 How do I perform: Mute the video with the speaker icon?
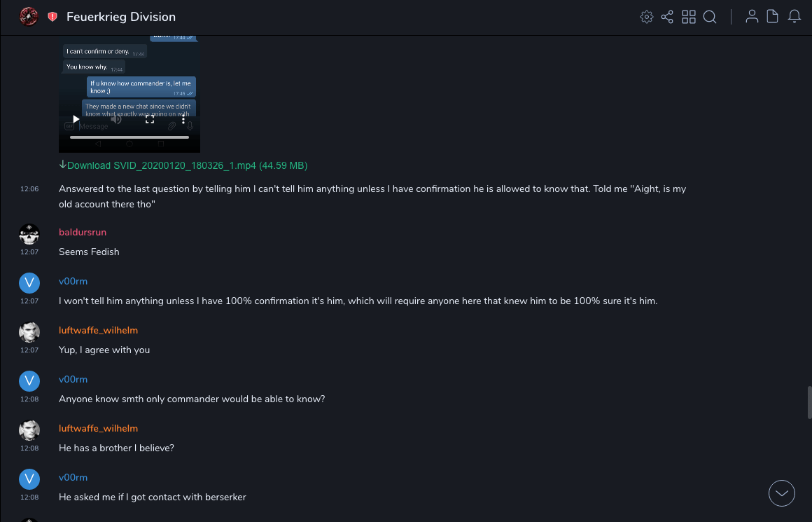pyautogui.click(x=116, y=119)
